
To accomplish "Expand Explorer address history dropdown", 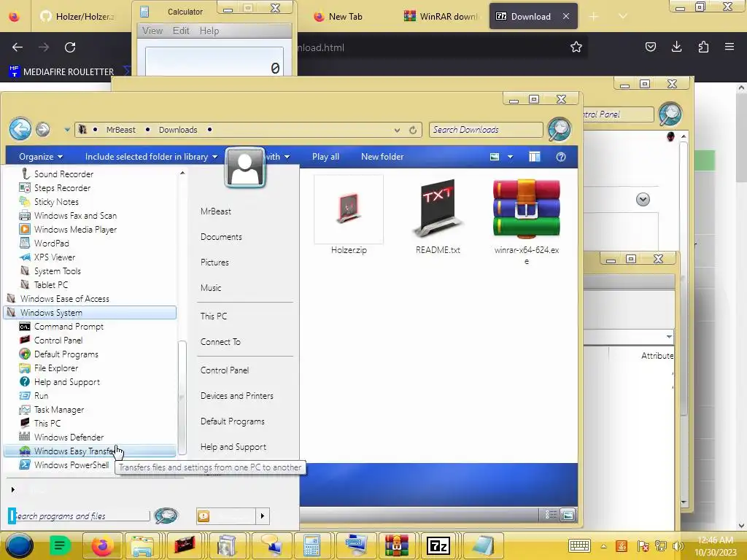I will (x=397, y=130).
